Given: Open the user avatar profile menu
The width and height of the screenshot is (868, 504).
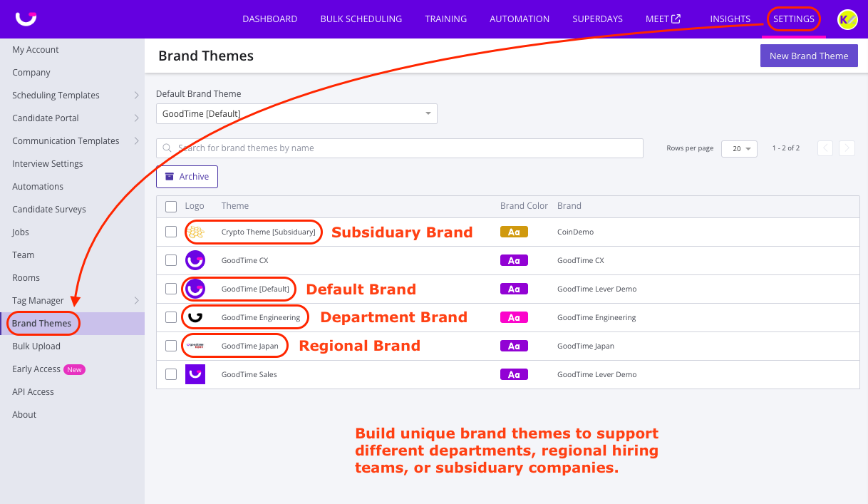Looking at the screenshot, I should pos(847,19).
